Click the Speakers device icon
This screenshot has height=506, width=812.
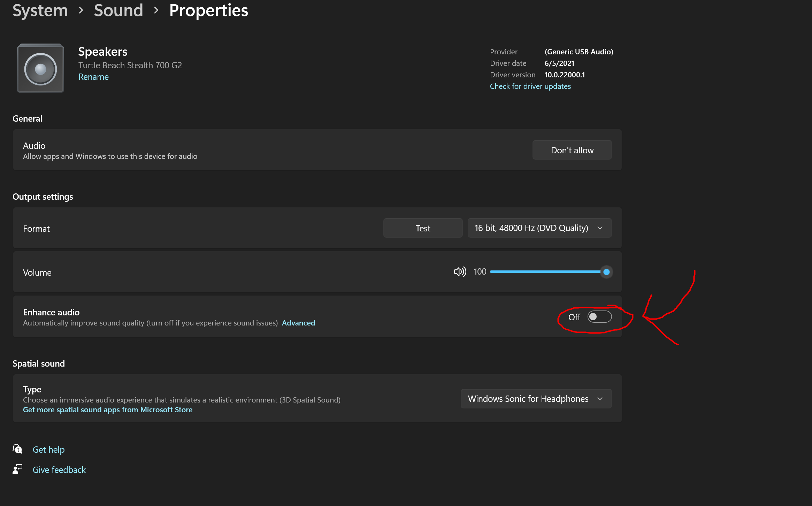click(x=40, y=68)
